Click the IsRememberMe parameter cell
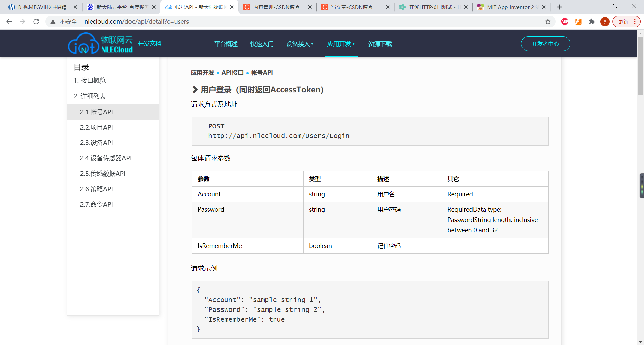 click(x=248, y=246)
